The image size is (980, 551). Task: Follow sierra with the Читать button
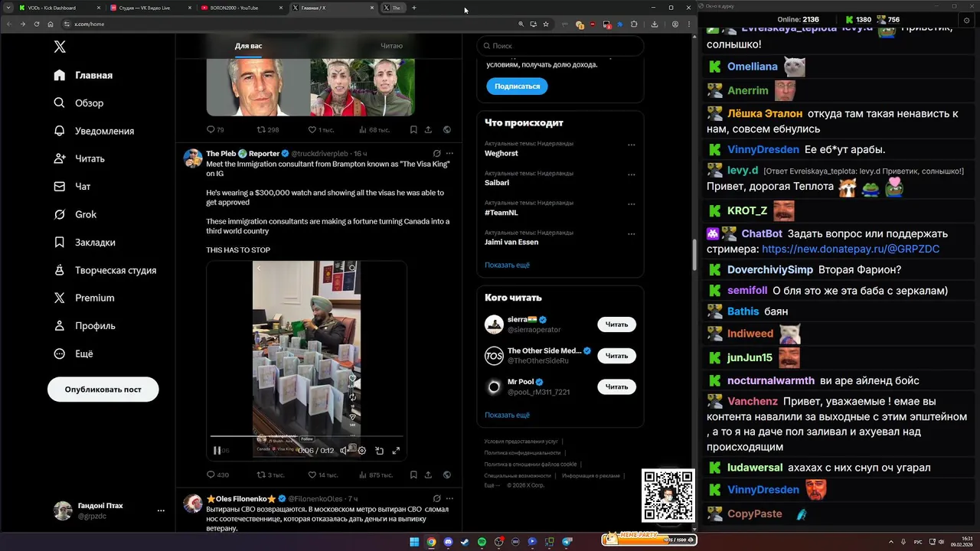coord(616,324)
